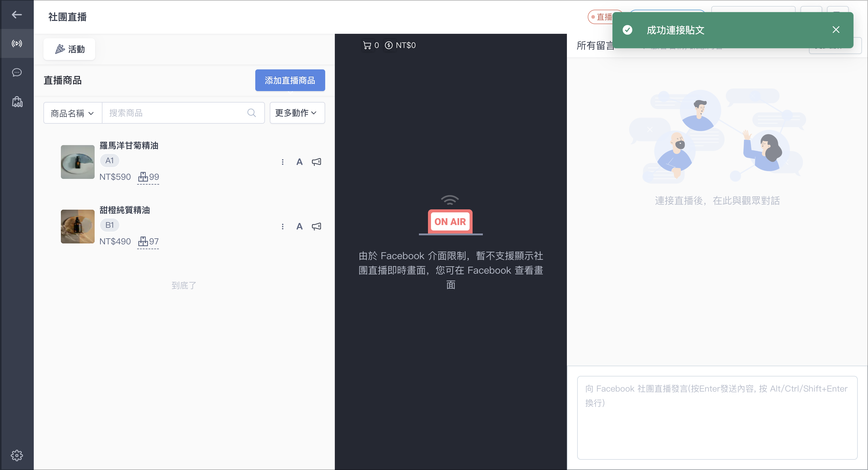868x470 pixels.
Task: Open the 更多動作 dropdown
Action: 297,113
